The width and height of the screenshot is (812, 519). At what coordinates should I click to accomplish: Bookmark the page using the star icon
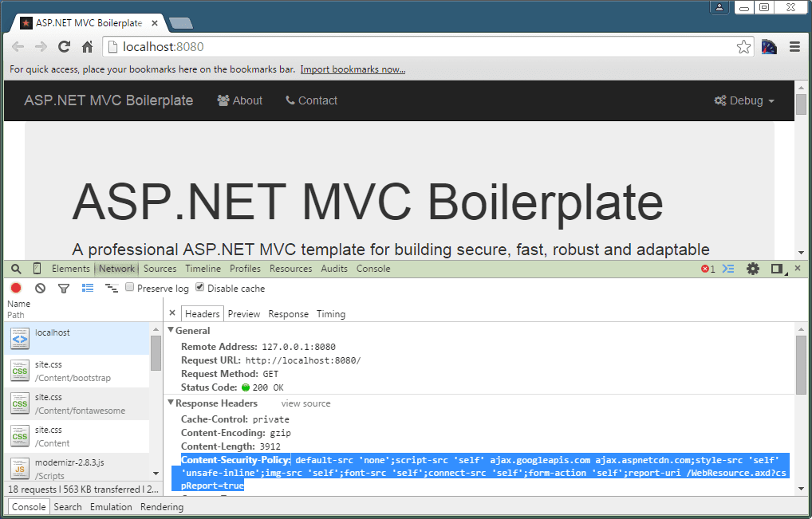743,46
